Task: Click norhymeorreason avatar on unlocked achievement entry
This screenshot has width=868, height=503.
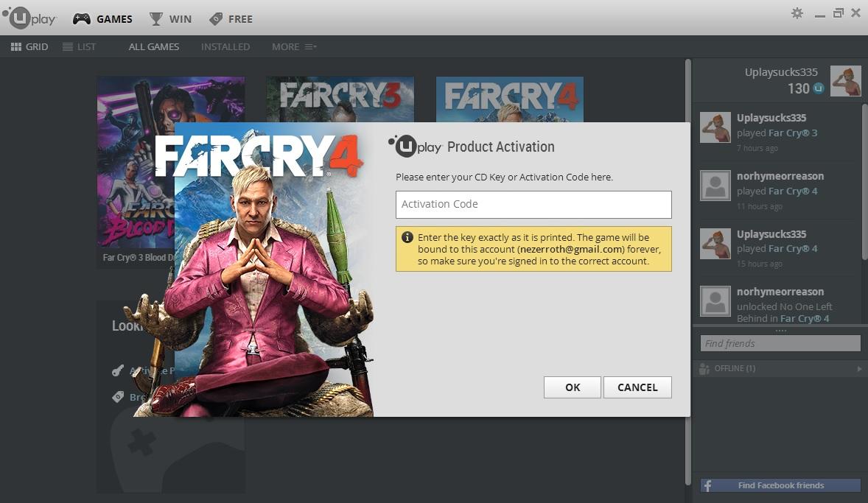Action: click(x=715, y=301)
